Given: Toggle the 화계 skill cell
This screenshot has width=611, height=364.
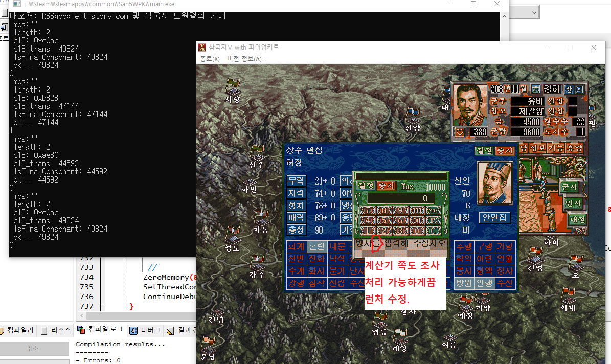Looking at the screenshot, I should (x=296, y=246).
